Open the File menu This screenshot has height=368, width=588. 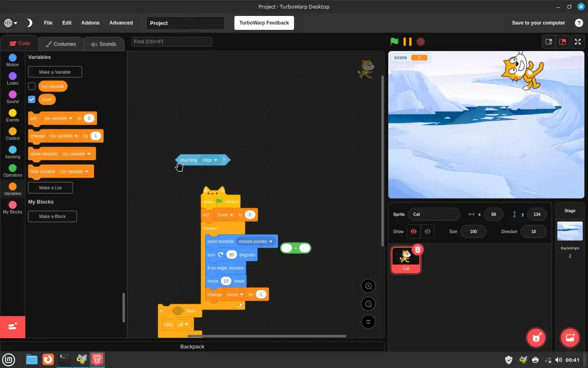[48, 23]
